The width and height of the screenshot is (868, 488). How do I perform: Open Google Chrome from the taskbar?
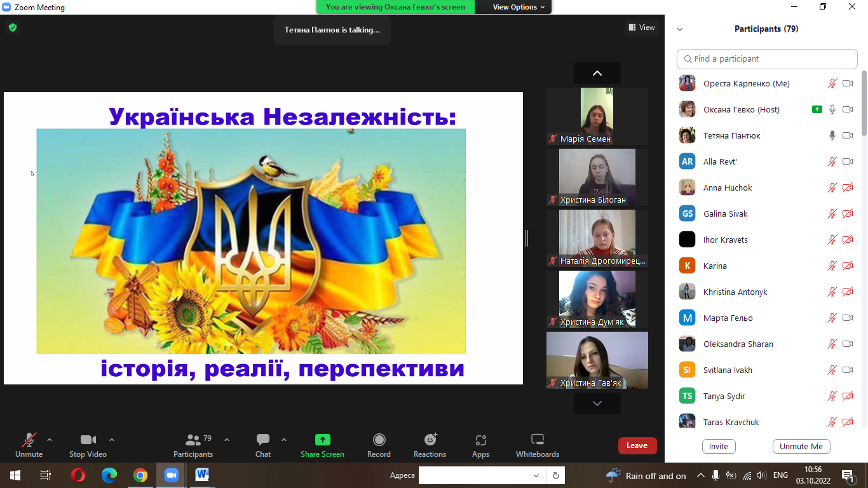[x=140, y=475]
